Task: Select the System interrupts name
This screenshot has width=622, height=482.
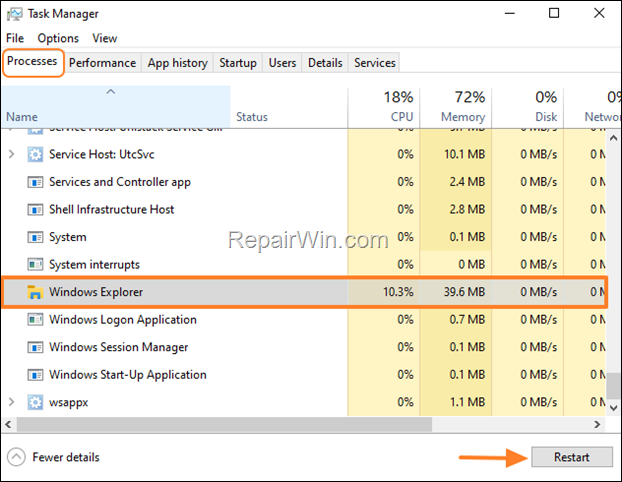Action: tap(94, 265)
